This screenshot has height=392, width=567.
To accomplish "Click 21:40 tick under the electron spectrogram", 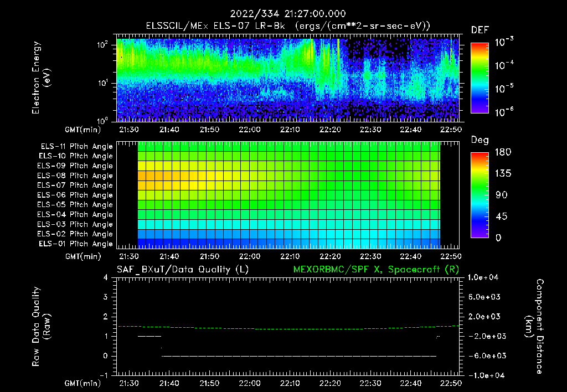I will click(x=169, y=130).
